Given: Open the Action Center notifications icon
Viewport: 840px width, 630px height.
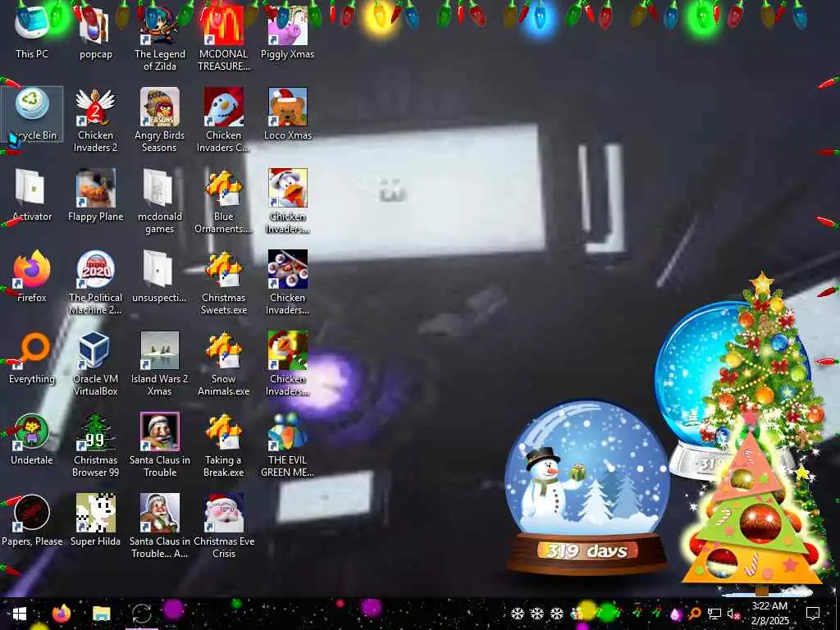Looking at the screenshot, I should pos(813,614).
